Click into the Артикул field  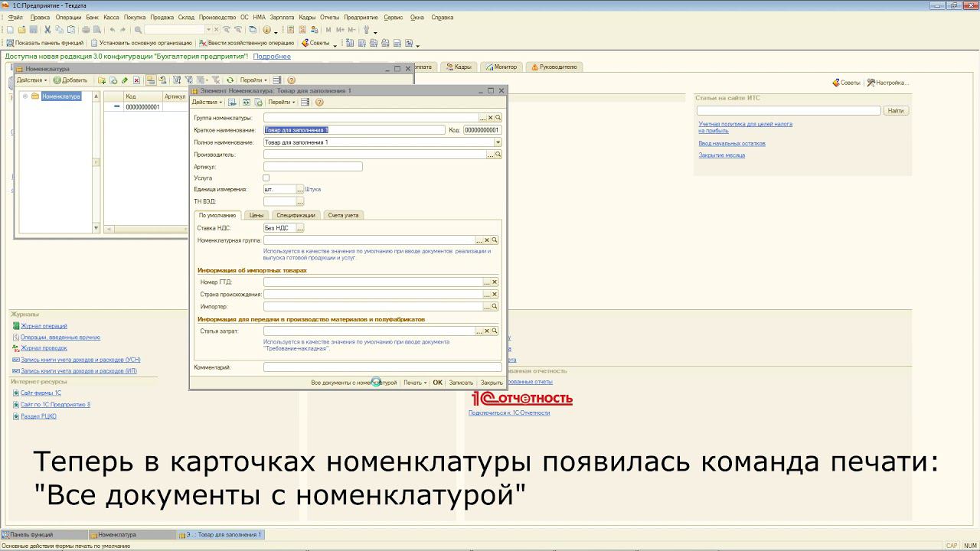pyautogui.click(x=313, y=167)
